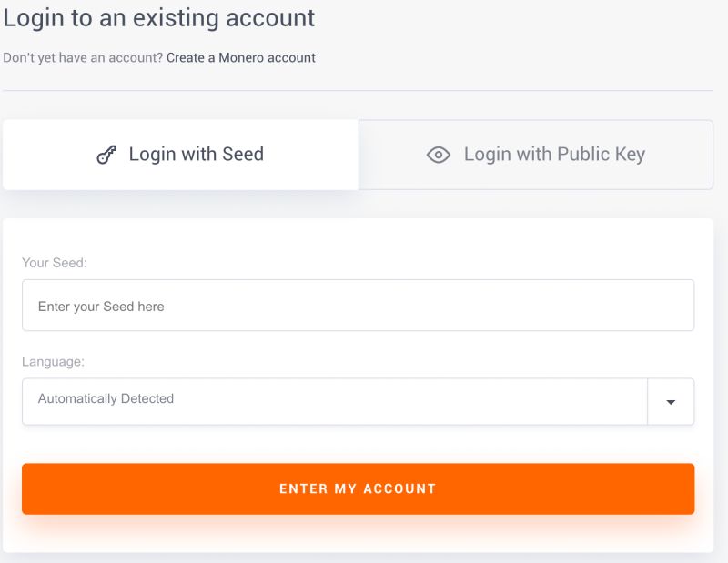Click the "Don't yet have an account?" text
This screenshot has height=563, width=728.
(83, 57)
